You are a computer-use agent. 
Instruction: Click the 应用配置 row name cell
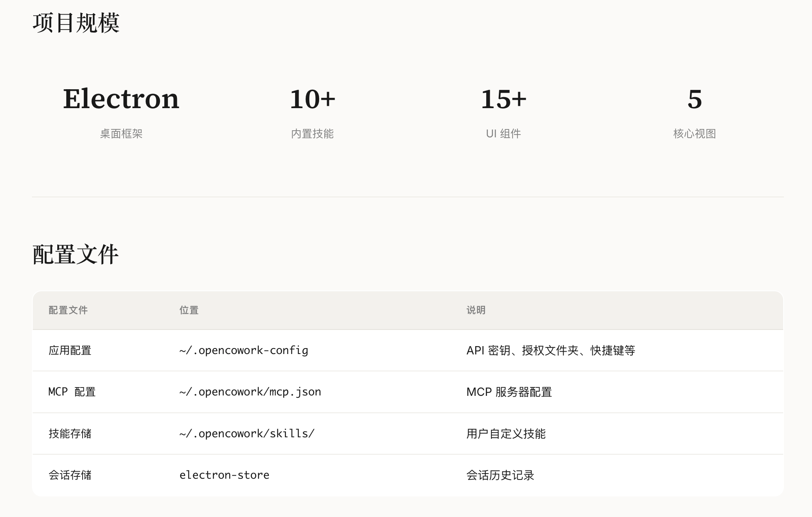(x=70, y=350)
